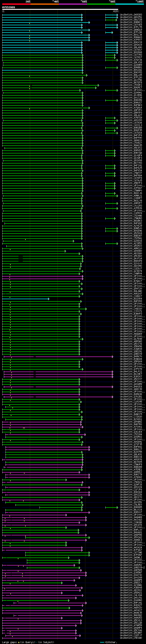Click the cyan ~100% identity legend segment
This screenshot has height=644, width=146.
130,4
